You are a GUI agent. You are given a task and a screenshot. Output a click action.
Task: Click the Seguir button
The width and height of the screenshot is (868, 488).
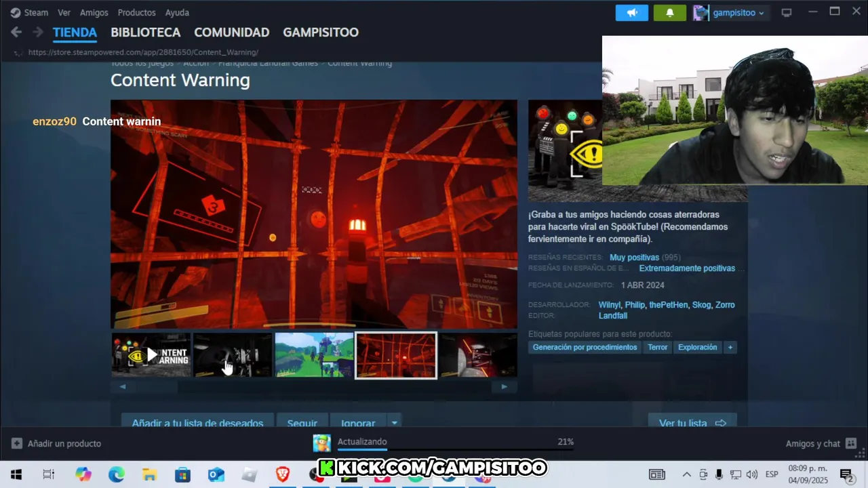tap(302, 422)
